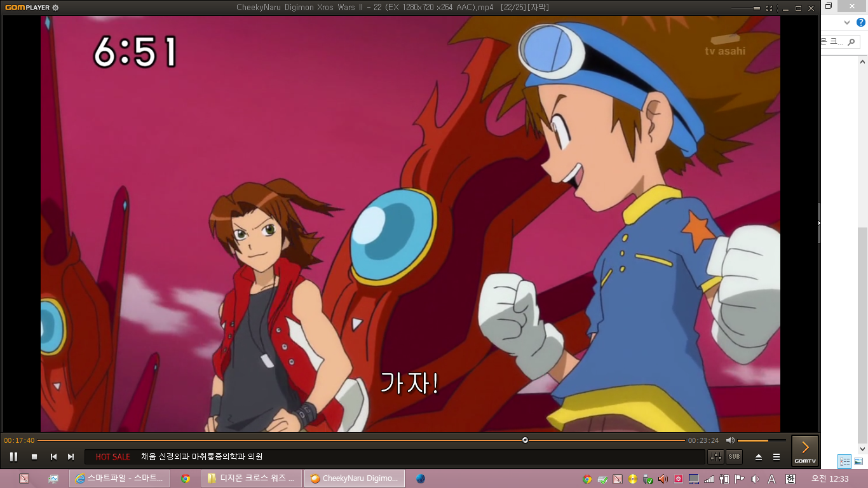This screenshot has height=488, width=868.
Task: Open the blue globe taskbar icon
Action: coord(421,478)
